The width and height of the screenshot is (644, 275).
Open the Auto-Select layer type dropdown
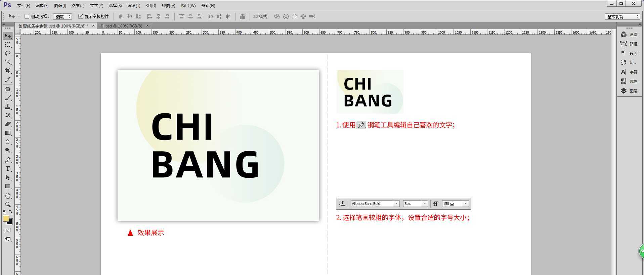[62, 16]
